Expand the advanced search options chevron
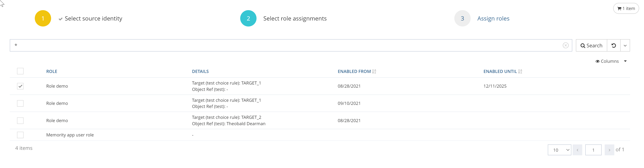Viewport: 644px width, 168px height. (625, 46)
